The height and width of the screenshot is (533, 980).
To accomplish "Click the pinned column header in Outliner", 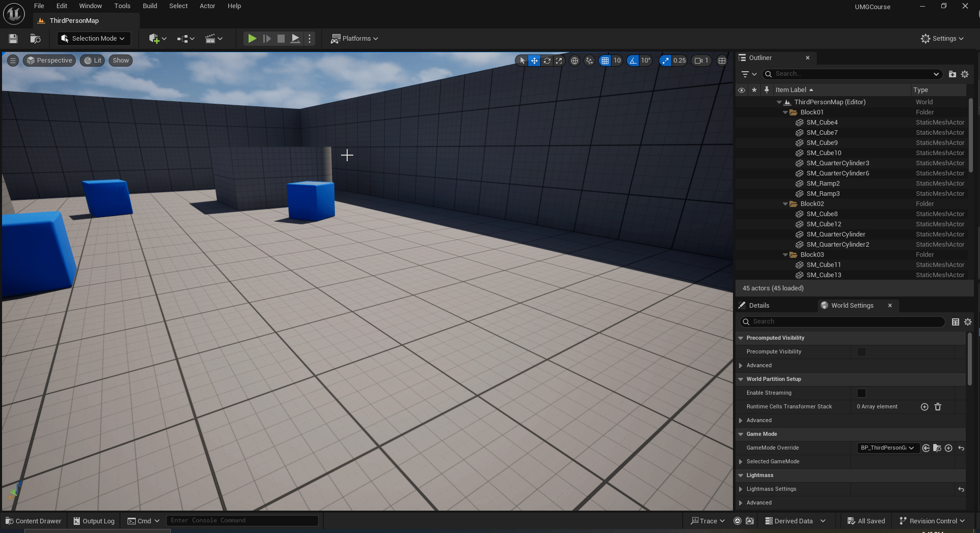I will coord(767,90).
